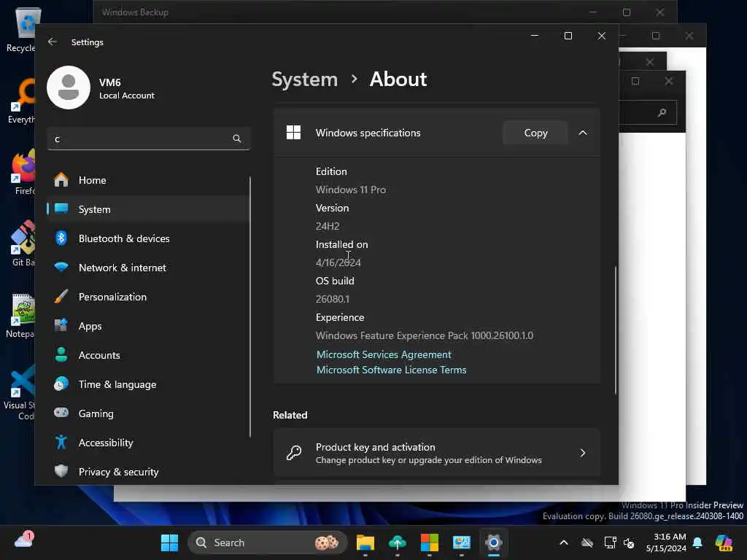This screenshot has width=747, height=560.
Task: Open Accessibility settings
Action: [x=148, y=443]
